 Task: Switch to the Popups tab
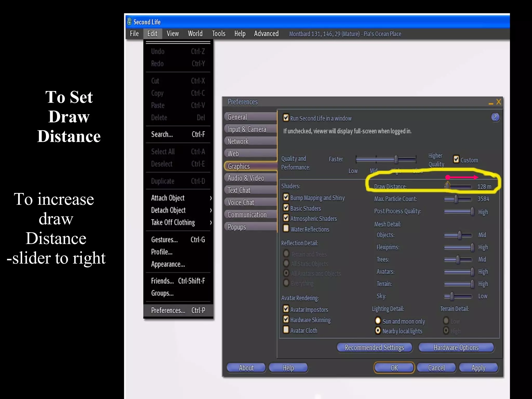(x=250, y=227)
